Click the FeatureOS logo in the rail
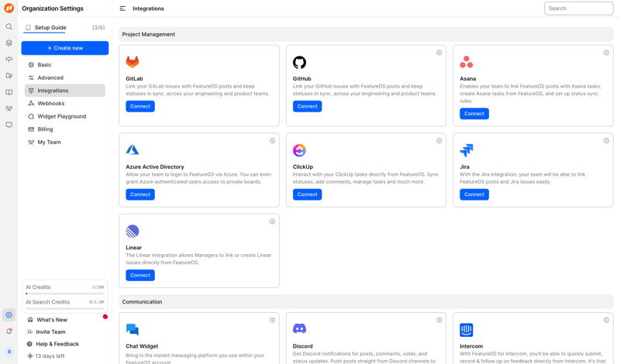 coord(9,8)
